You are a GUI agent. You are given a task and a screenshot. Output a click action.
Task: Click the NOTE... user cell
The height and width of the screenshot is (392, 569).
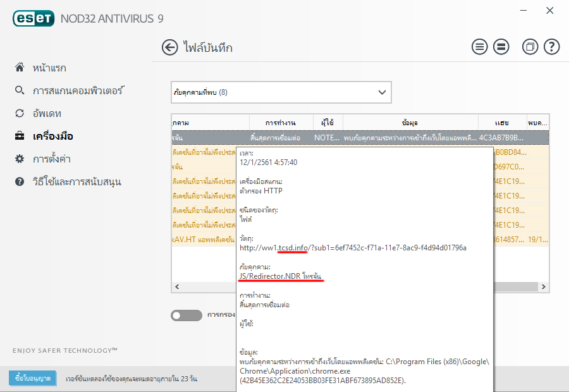[x=327, y=138]
